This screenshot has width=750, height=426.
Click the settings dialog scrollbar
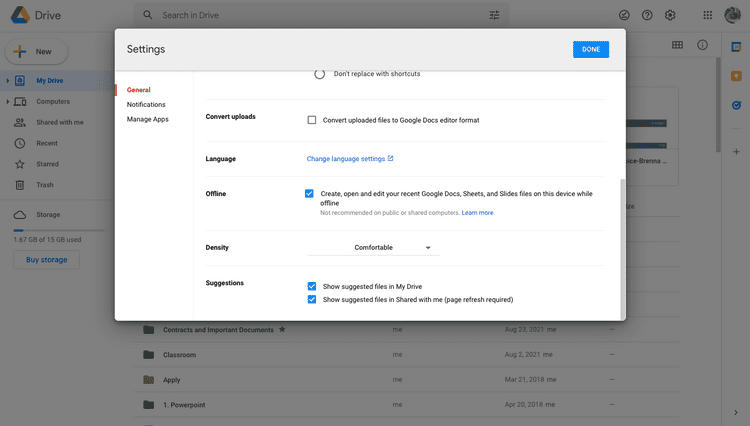[622, 249]
